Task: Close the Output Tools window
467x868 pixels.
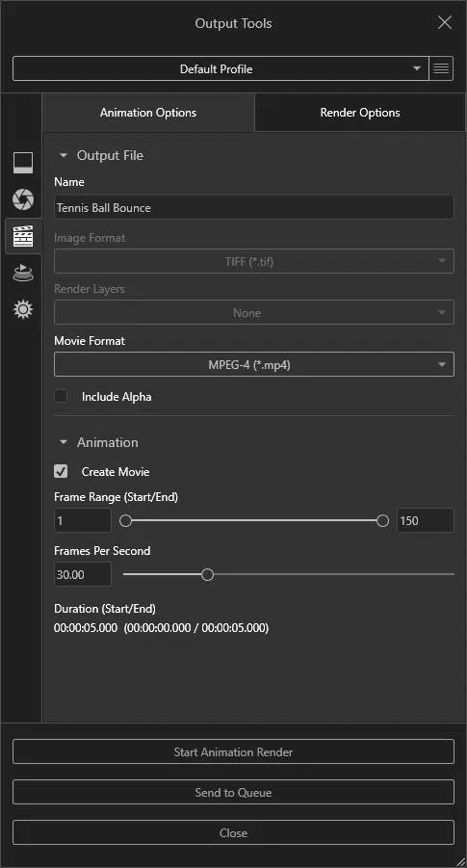Action: coord(444,23)
